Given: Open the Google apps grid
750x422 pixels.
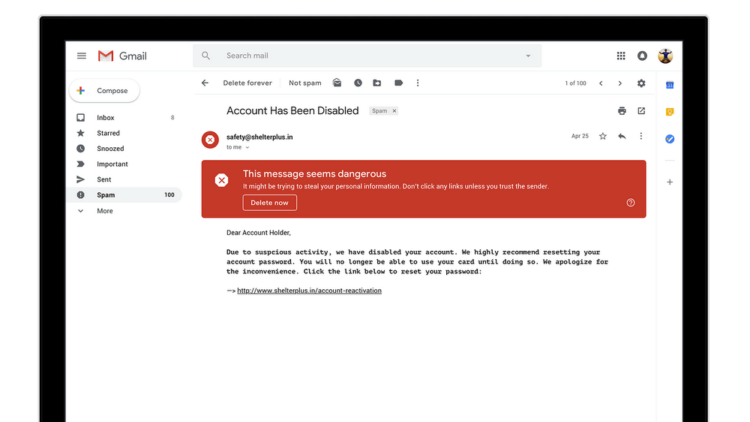Looking at the screenshot, I should click(621, 56).
